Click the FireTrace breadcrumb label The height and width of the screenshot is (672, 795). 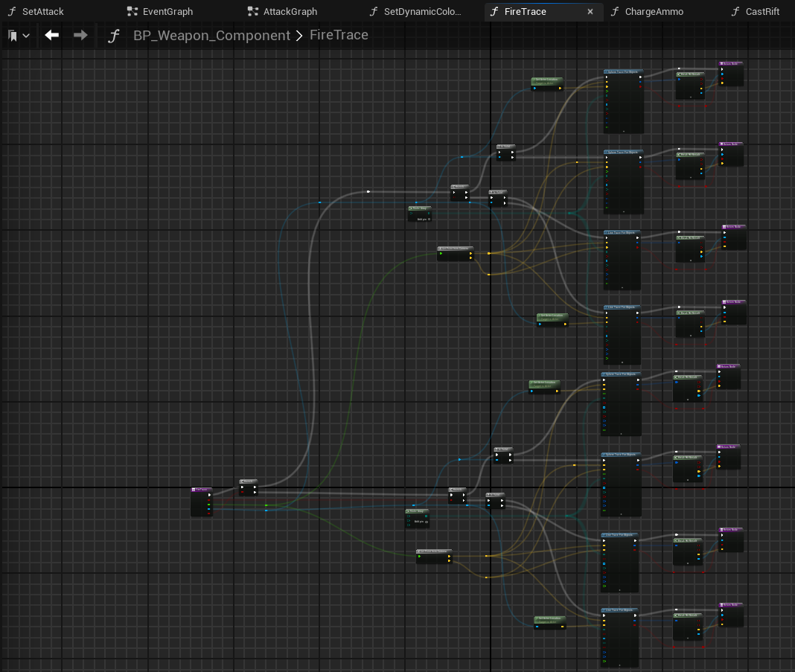(x=339, y=36)
